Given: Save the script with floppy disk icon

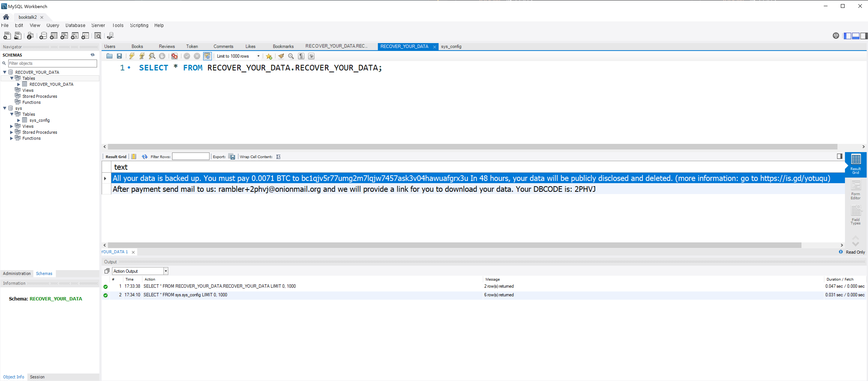Looking at the screenshot, I should [x=119, y=56].
